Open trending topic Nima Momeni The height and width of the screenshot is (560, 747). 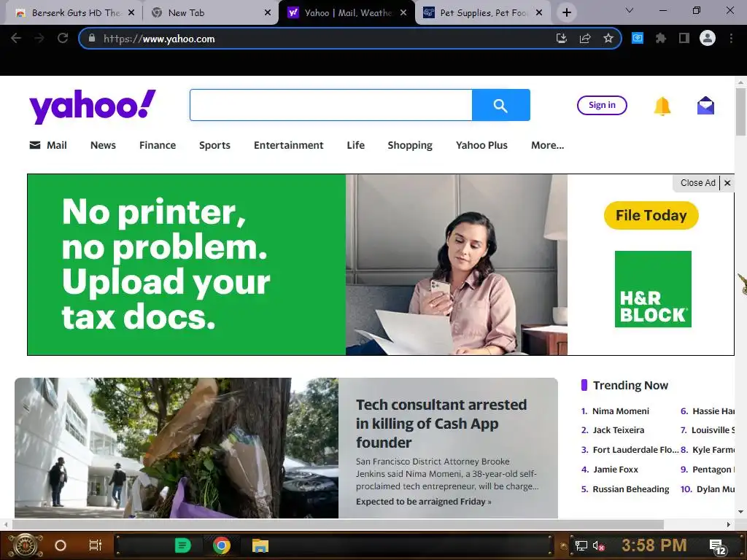pyautogui.click(x=620, y=411)
